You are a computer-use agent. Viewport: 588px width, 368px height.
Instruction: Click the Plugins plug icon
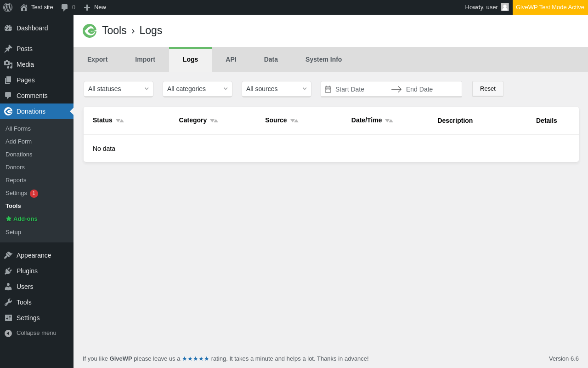(8, 271)
